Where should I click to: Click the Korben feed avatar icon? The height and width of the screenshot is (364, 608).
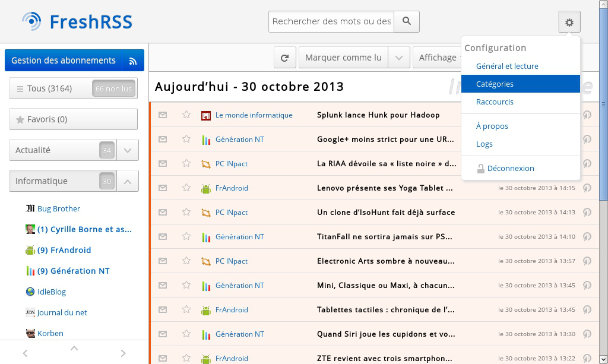pyautogui.click(x=30, y=333)
